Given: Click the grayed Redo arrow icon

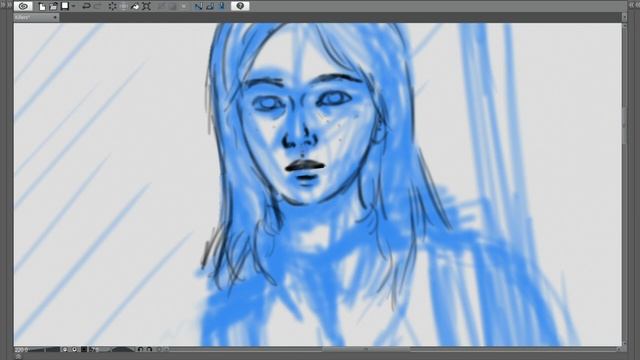Looking at the screenshot, I should 98,6.
